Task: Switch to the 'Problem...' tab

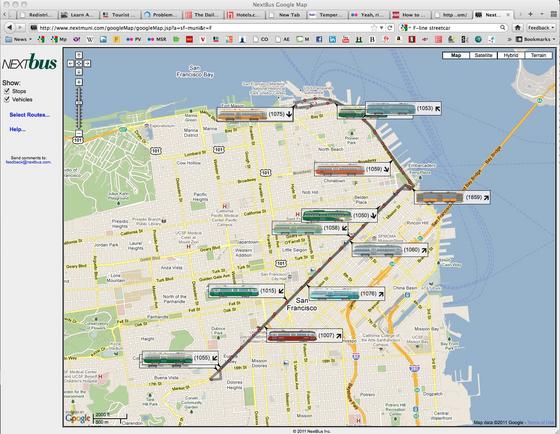Action: (161, 15)
